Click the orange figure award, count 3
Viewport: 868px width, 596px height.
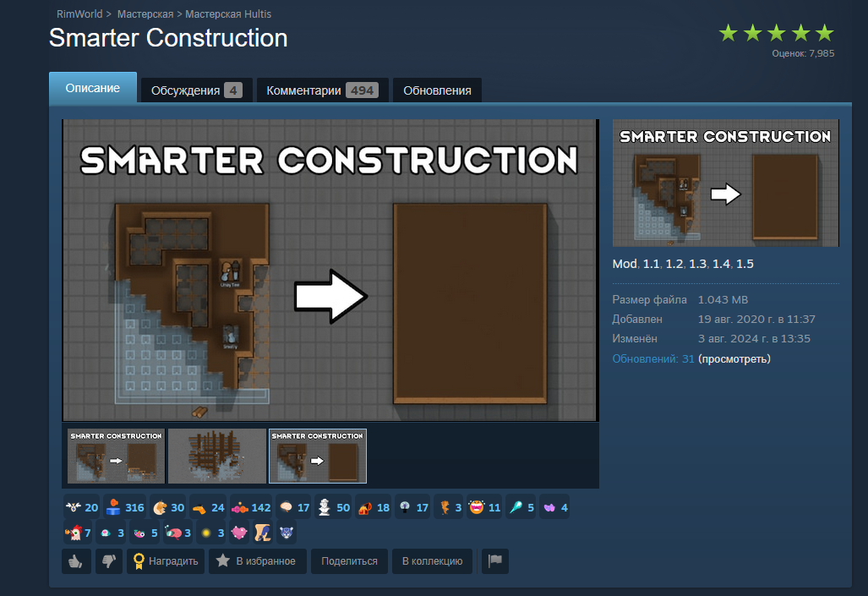(450, 507)
